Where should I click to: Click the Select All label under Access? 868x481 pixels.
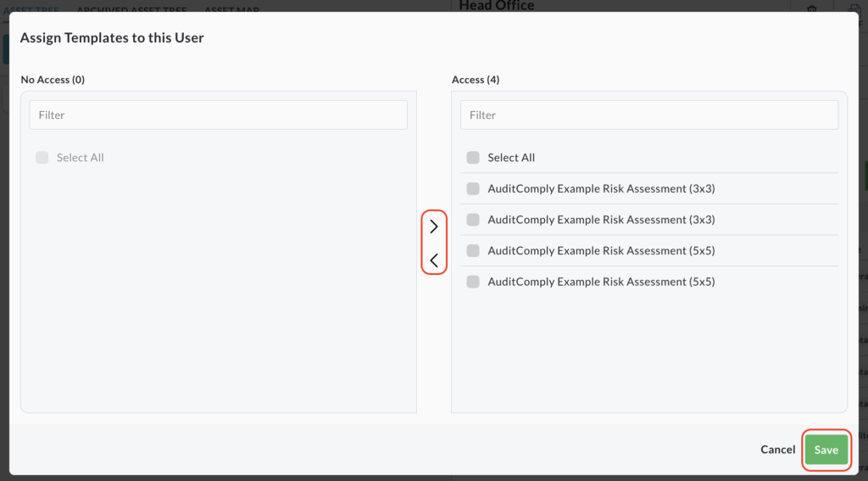[x=511, y=158]
